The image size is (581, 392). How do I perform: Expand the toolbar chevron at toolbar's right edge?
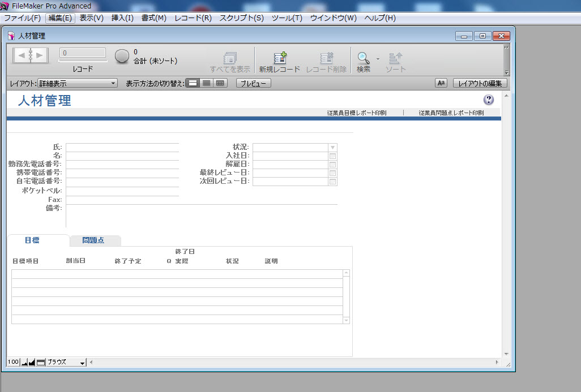click(506, 48)
